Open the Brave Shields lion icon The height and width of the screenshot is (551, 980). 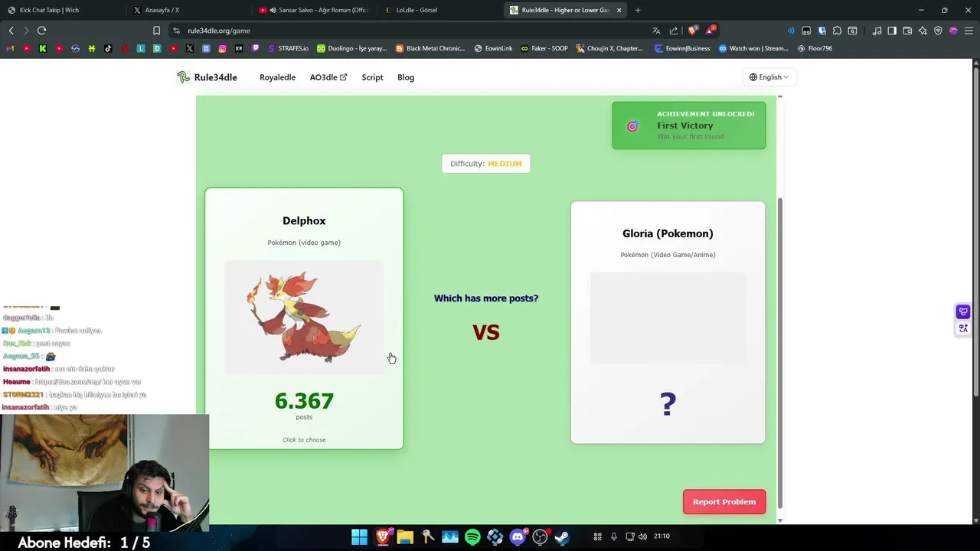click(x=693, y=31)
